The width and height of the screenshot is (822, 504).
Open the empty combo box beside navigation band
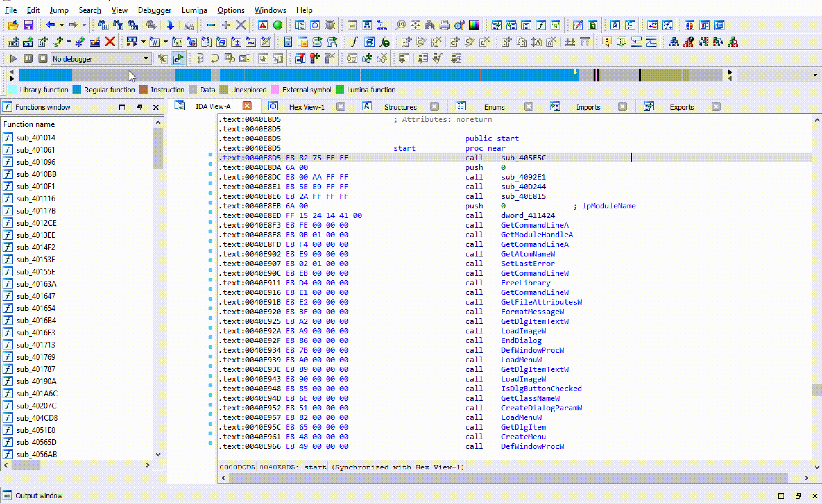pos(815,75)
